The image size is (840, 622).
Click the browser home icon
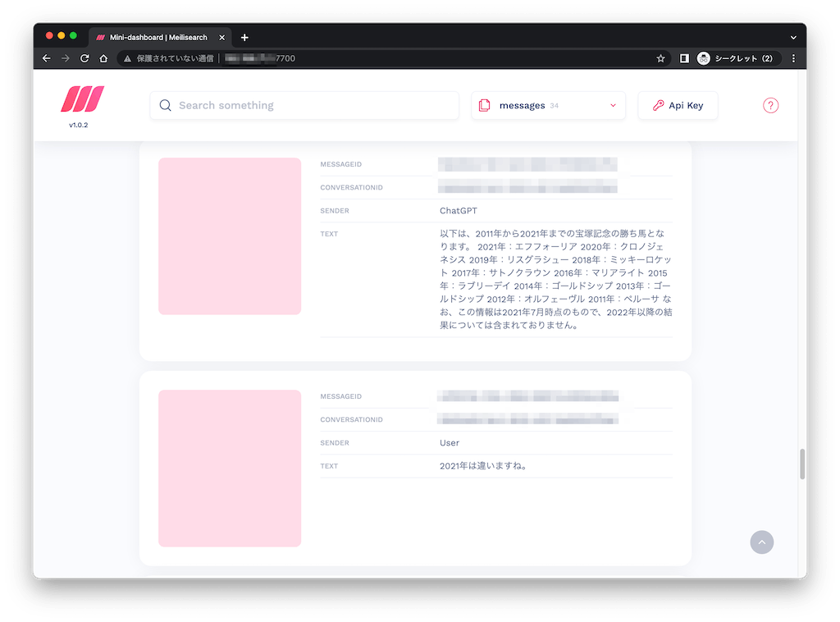tap(103, 58)
